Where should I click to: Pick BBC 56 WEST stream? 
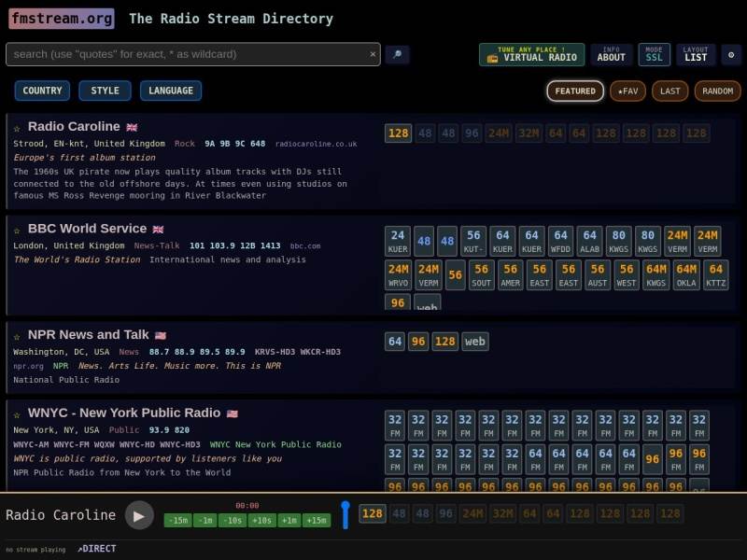click(x=627, y=274)
